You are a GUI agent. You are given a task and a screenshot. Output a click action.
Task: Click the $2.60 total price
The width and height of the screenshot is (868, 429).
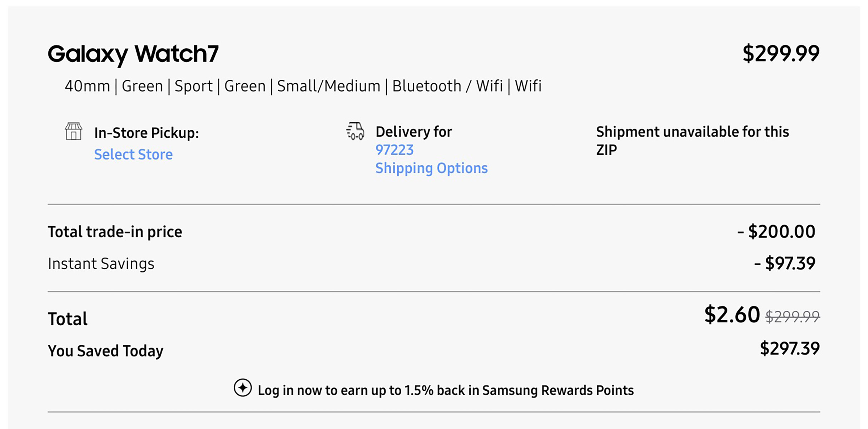[732, 315]
